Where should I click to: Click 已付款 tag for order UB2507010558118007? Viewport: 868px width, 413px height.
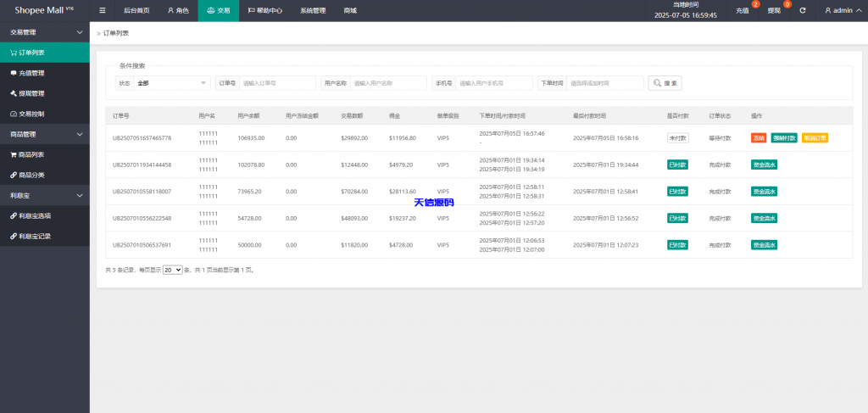pos(677,192)
